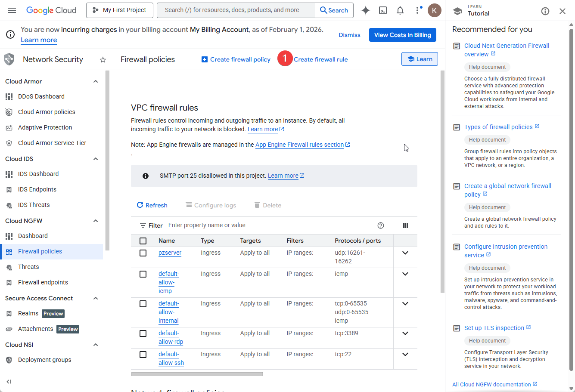This screenshot has width=575, height=392.
Task: Check the default-allow-rdp rule checkbox
Action: point(143,333)
